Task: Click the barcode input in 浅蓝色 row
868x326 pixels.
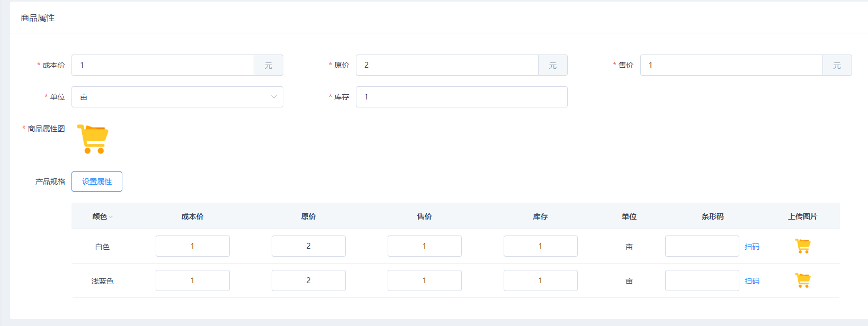Action: pyautogui.click(x=702, y=280)
